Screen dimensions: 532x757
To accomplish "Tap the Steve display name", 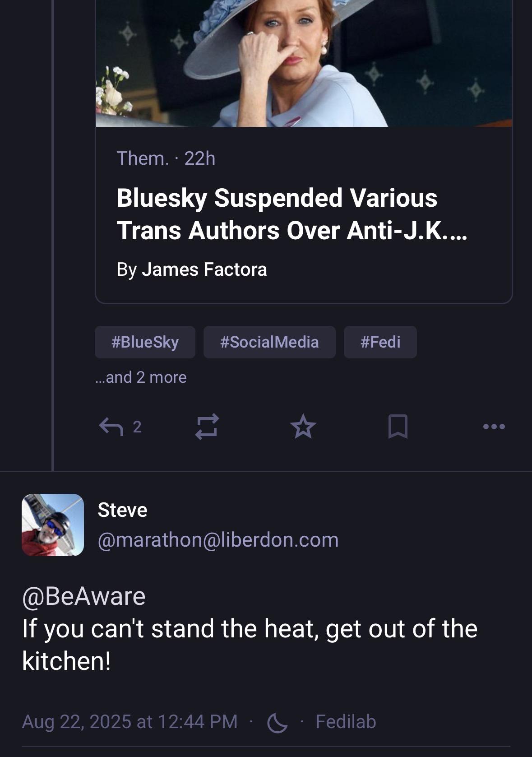I will point(122,510).
